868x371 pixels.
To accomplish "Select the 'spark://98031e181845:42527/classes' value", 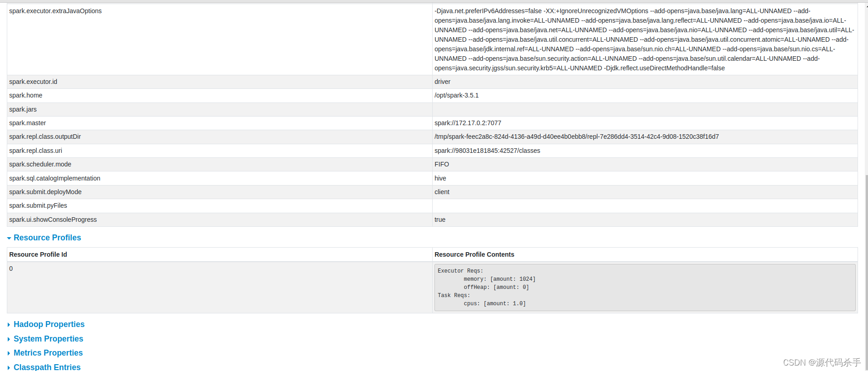I will point(487,151).
